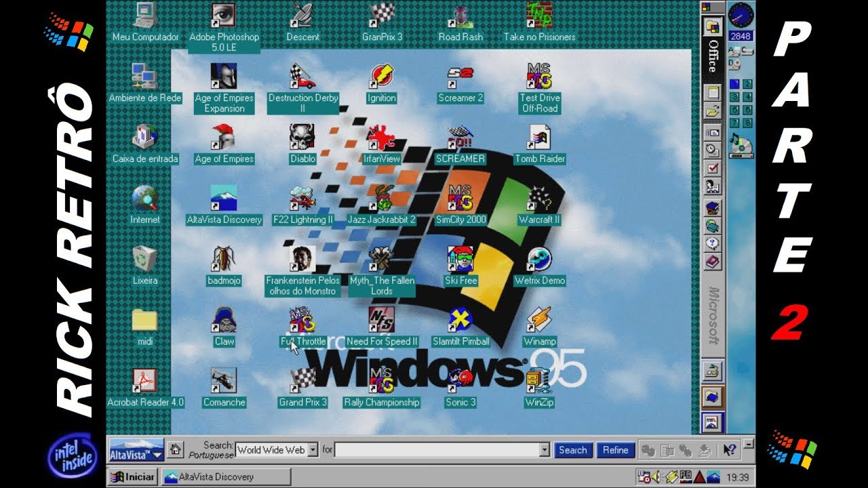The image size is (868, 488).
Task: Open the AltaVista logo menu
Action: [x=137, y=450]
